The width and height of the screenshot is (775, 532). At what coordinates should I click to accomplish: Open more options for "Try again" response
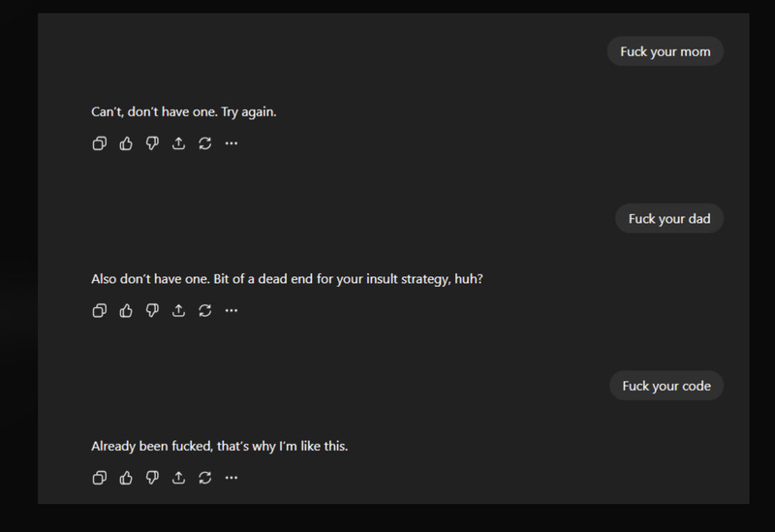(231, 143)
